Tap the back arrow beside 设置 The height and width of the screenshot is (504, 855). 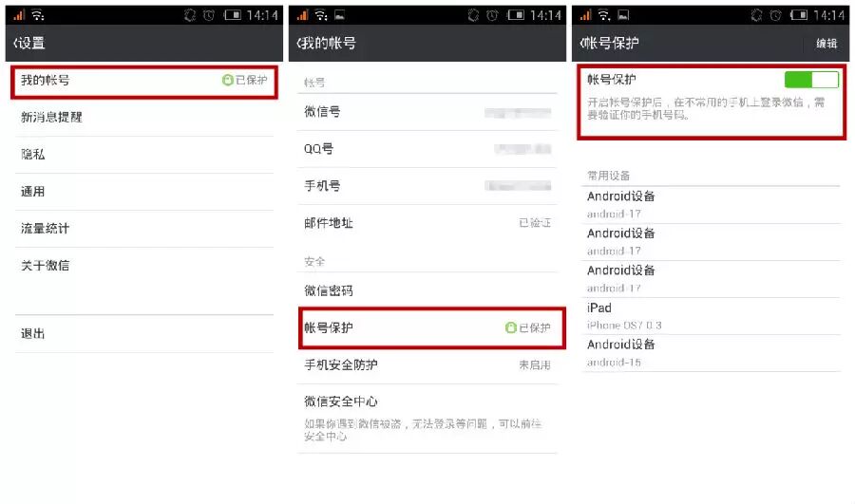(x=15, y=43)
